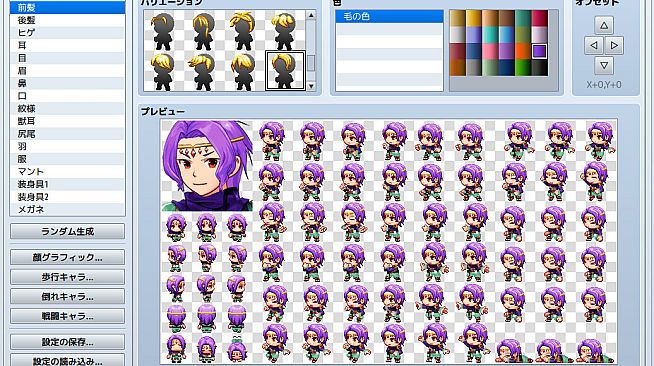Select 耳 in the parts list
Screen dimensions: 654x366
coord(67,45)
